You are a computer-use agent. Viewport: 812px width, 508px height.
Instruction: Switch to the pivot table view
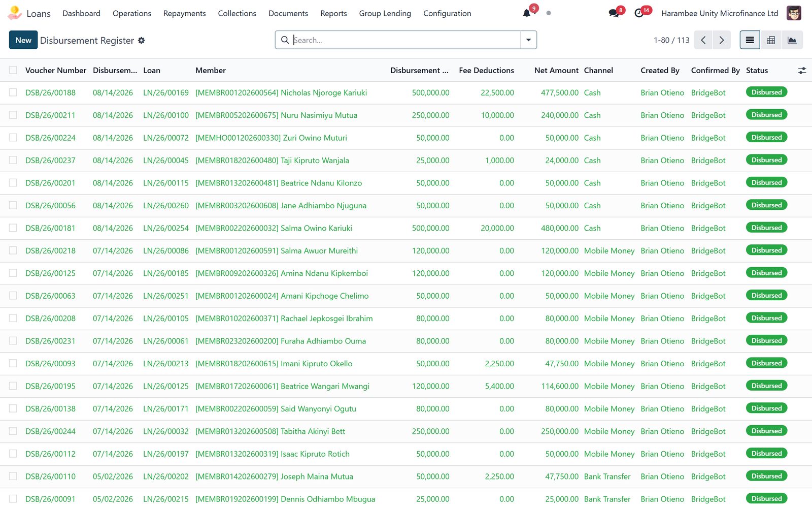pyautogui.click(x=771, y=40)
